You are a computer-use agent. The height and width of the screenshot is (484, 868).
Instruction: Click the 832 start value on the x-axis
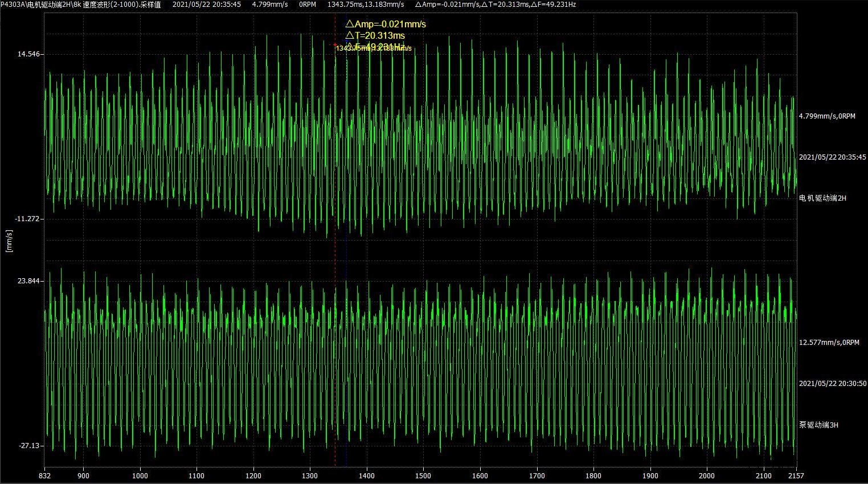tap(45, 476)
